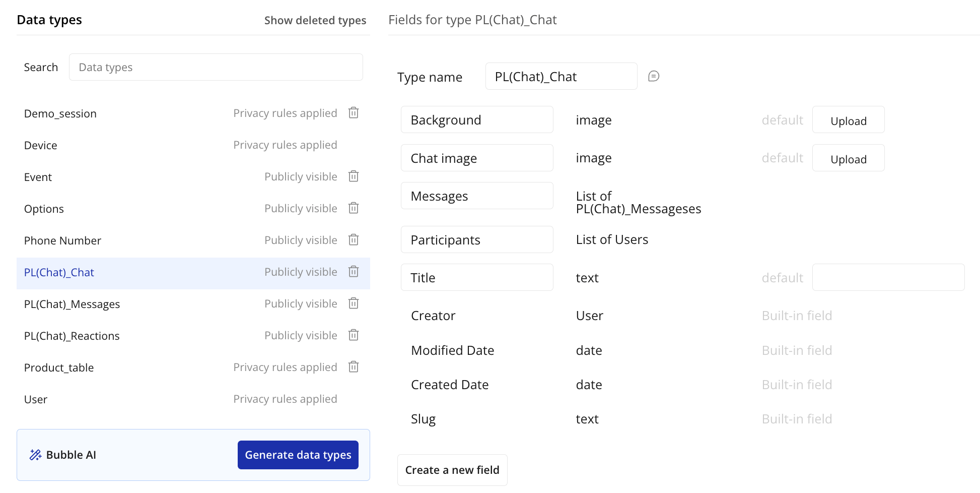Delete the Demo_session data type
The height and width of the screenshot is (493, 980).
354,113
